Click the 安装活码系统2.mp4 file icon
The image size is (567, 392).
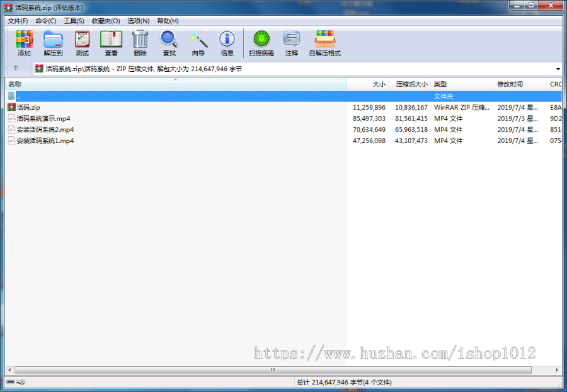[x=11, y=129]
